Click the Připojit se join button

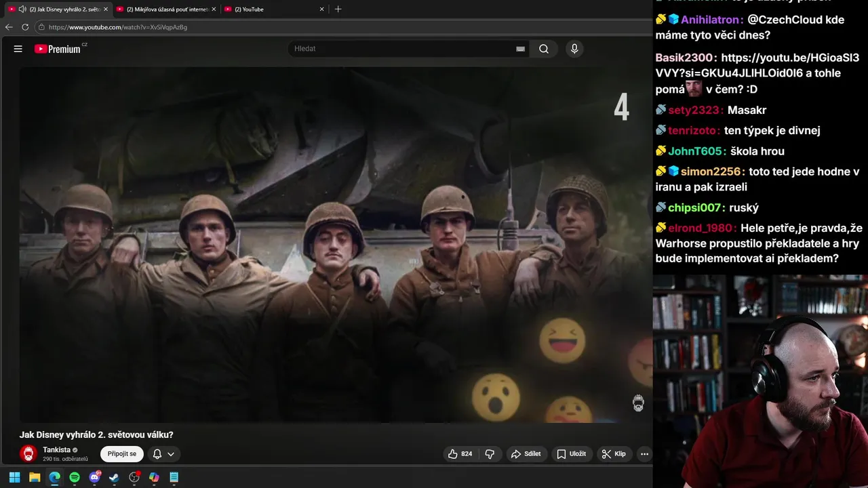click(122, 454)
